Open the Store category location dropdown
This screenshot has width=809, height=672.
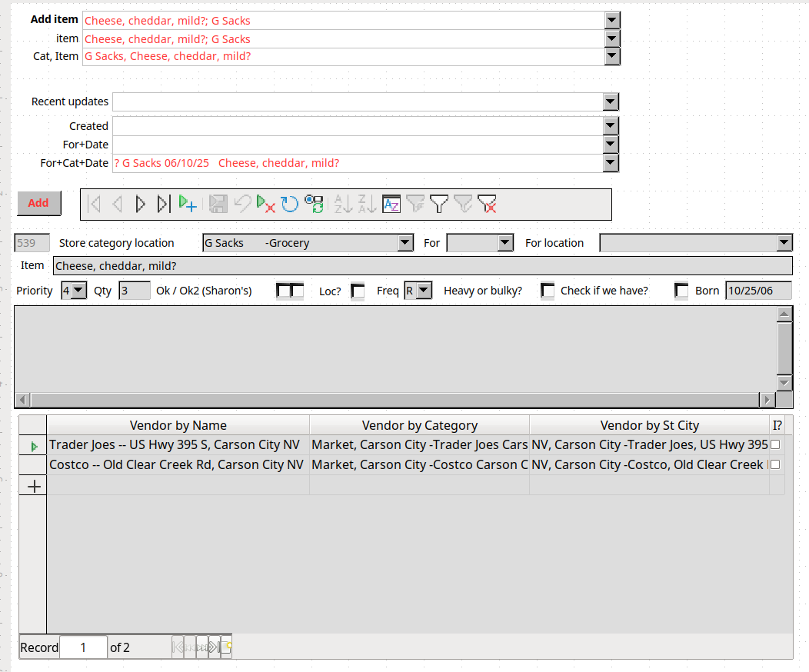(x=405, y=243)
